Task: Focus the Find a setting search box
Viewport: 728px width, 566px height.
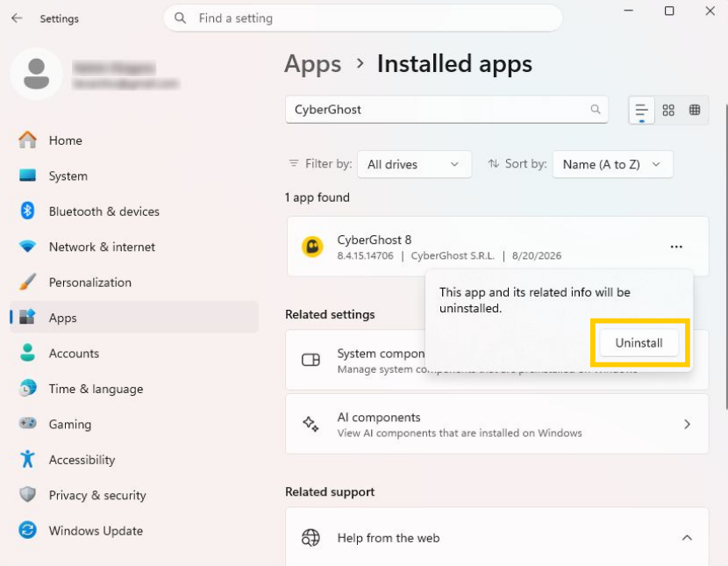Action: [362, 18]
